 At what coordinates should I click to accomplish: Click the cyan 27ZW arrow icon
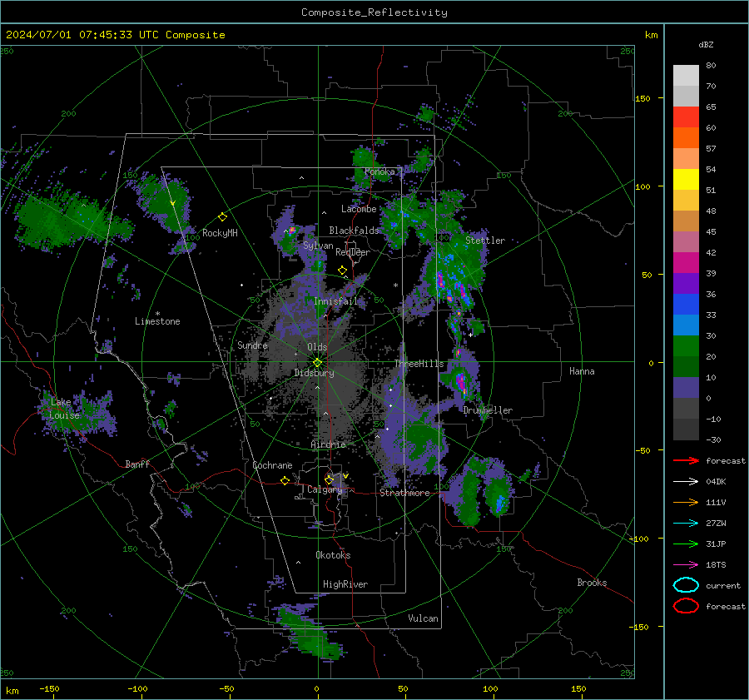pos(686,524)
